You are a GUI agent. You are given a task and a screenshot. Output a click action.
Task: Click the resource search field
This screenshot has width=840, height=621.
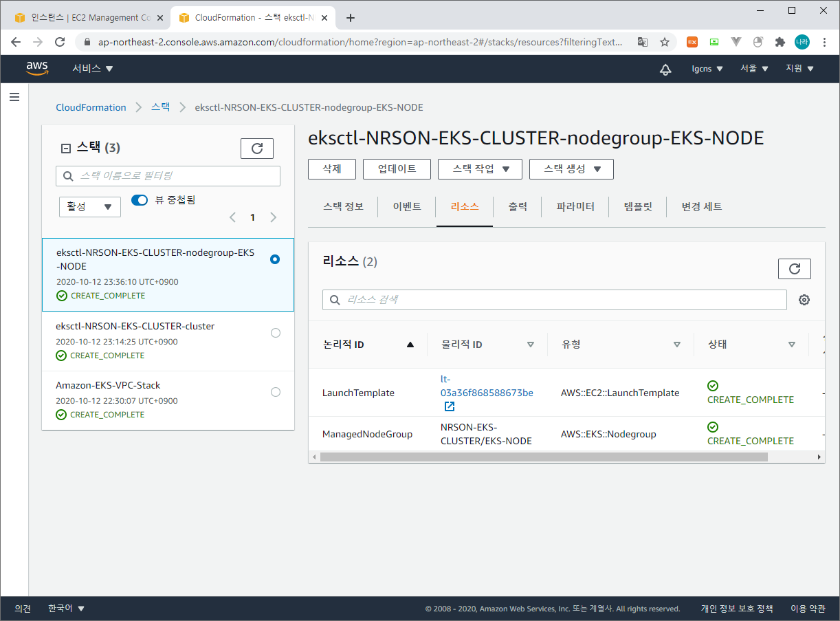(555, 300)
